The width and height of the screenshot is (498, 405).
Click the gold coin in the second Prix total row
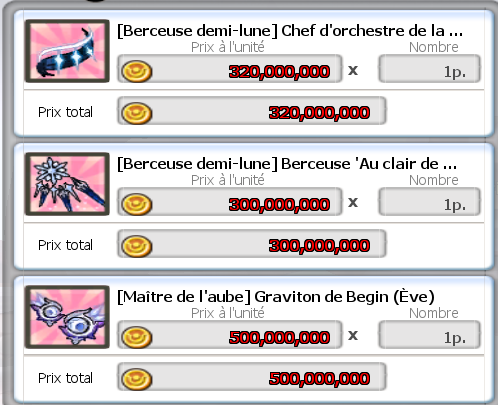137,246
